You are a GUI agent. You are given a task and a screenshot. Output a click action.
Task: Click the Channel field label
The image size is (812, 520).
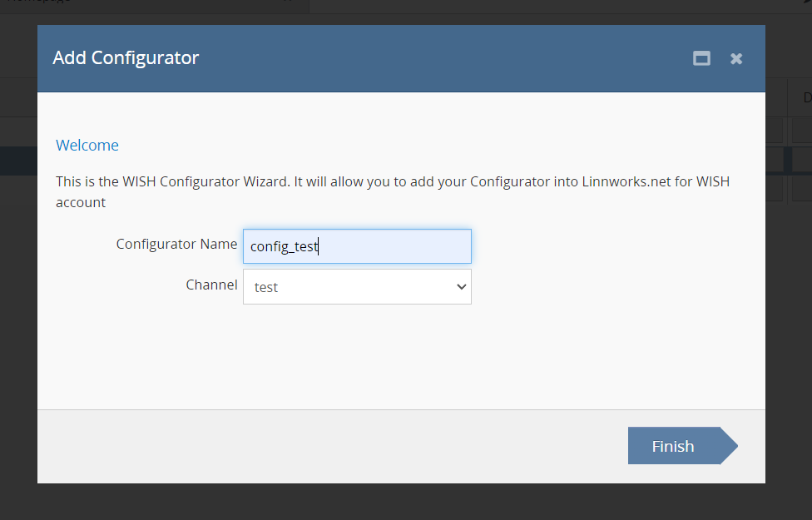(211, 285)
